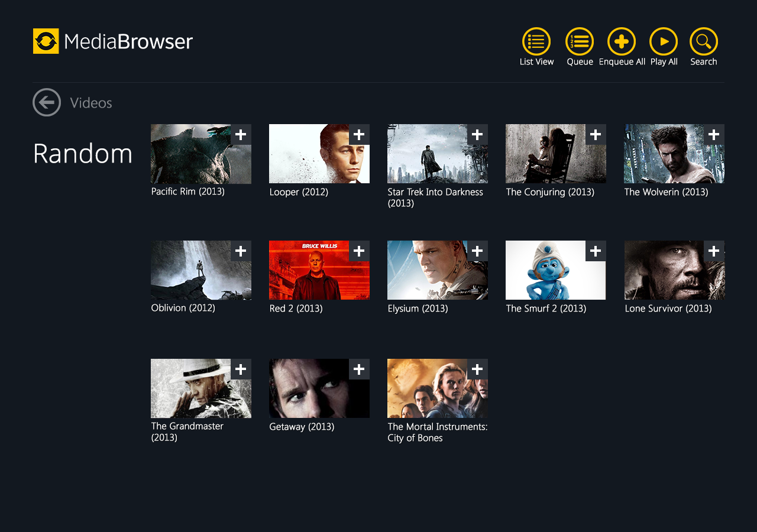Add Oblivion to queue with plus icon
The height and width of the screenshot is (532, 757).
point(241,251)
